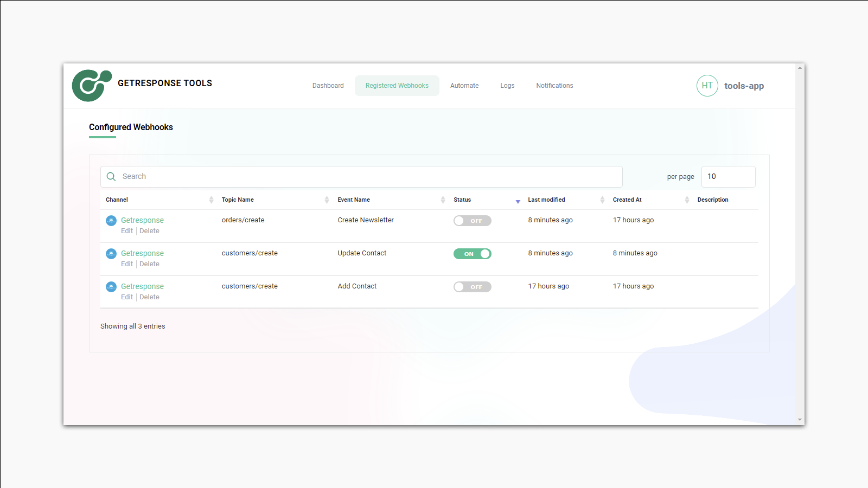Click inside the Search box

[325, 176]
